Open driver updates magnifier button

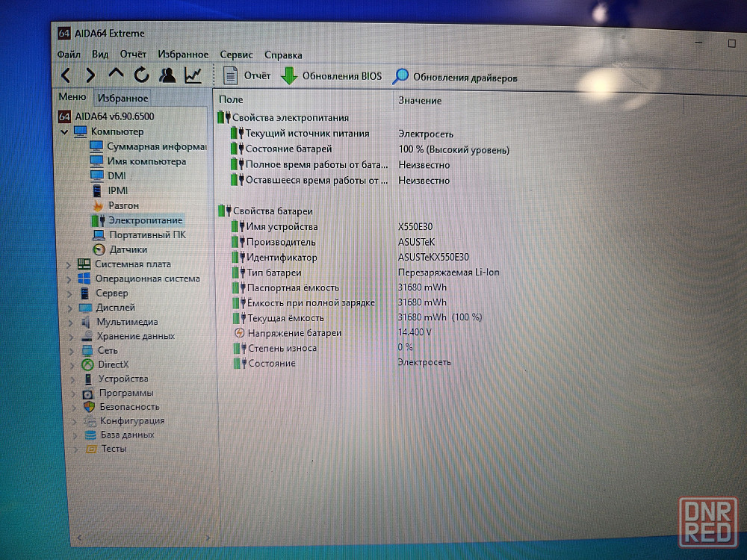pos(455,77)
